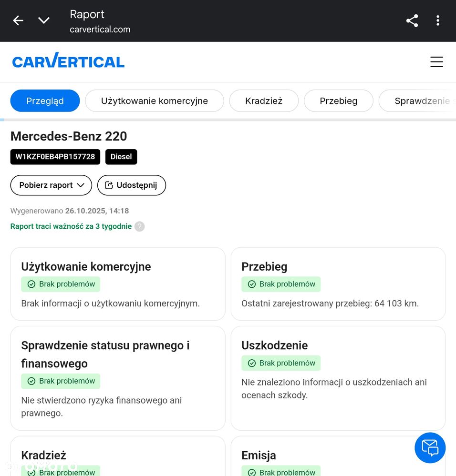The height and width of the screenshot is (476, 456).
Task: Expand the Pobierz raport dropdown
Action: click(51, 185)
